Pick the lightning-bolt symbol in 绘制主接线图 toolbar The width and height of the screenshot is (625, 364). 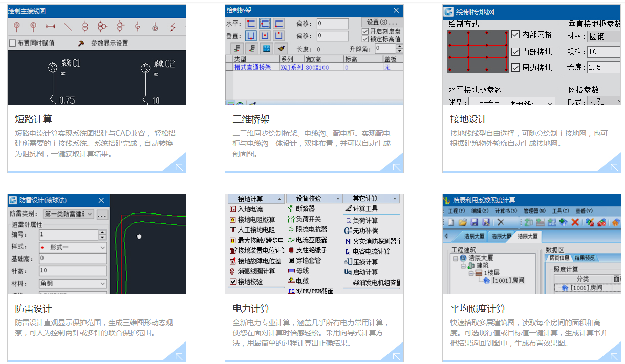173,26
